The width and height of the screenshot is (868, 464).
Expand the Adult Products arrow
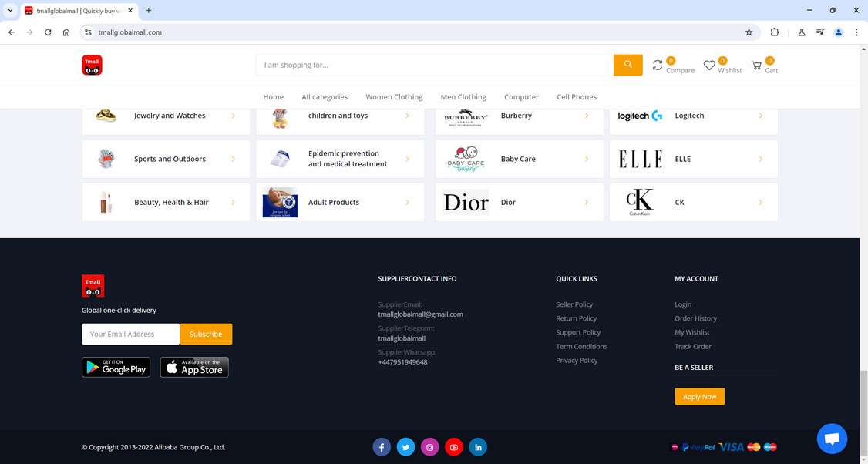point(408,203)
